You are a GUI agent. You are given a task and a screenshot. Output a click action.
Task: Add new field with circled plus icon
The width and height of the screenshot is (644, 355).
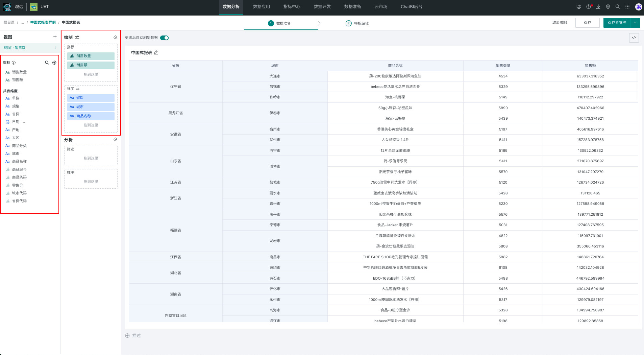(54, 63)
